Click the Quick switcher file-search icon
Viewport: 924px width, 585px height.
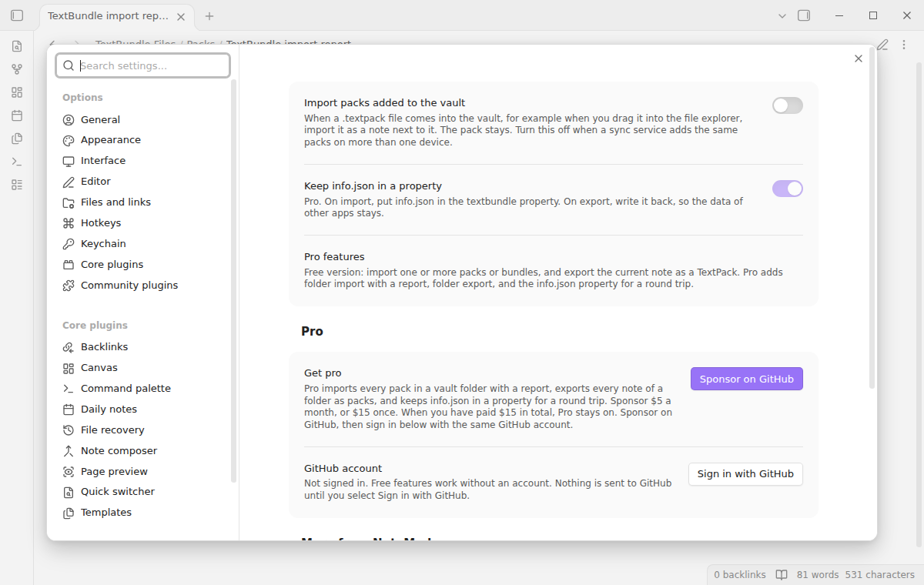69,492
